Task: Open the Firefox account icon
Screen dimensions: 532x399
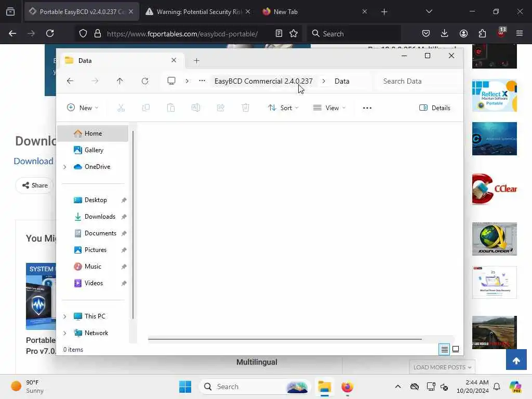Action: (463, 33)
